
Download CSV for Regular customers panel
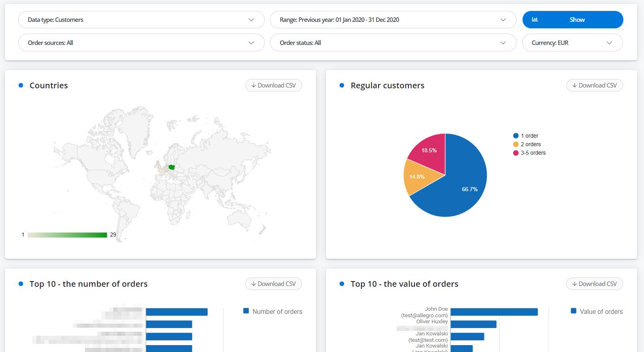pyautogui.click(x=595, y=85)
